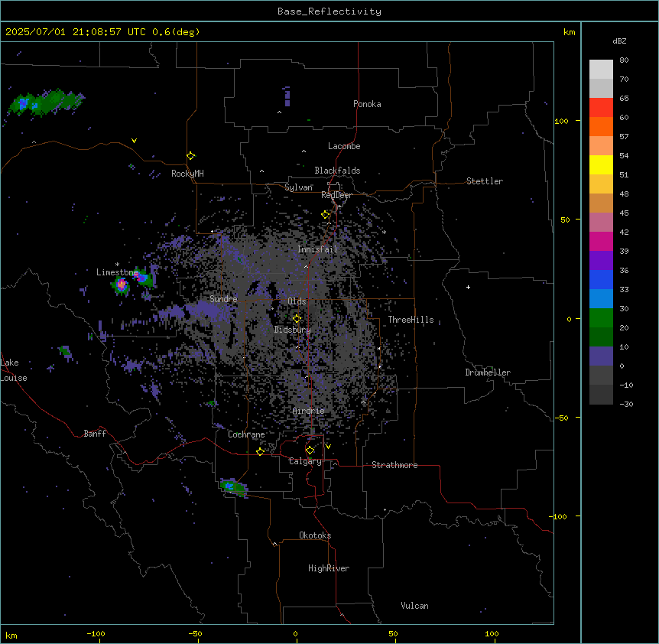Click the Olds label

297,301
